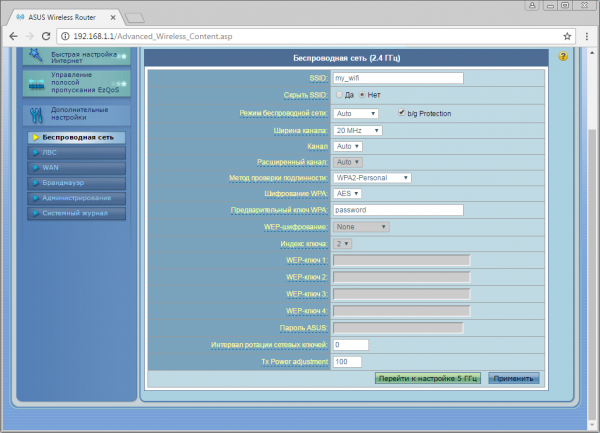Click the Tx Power adjustment field

(x=347, y=361)
